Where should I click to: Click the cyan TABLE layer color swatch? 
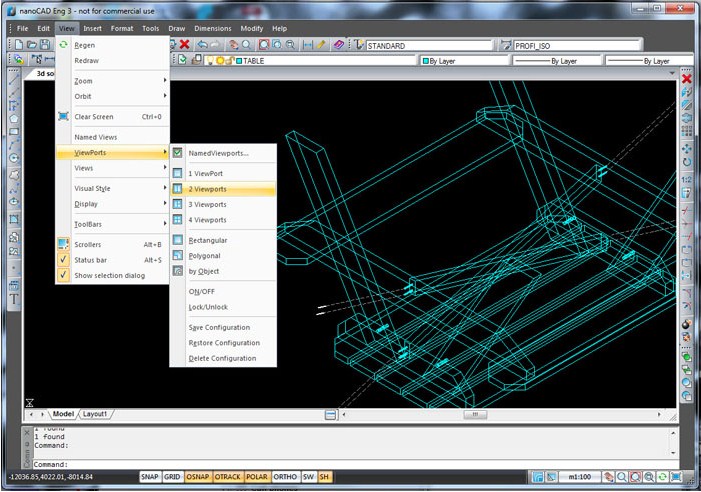pos(239,61)
